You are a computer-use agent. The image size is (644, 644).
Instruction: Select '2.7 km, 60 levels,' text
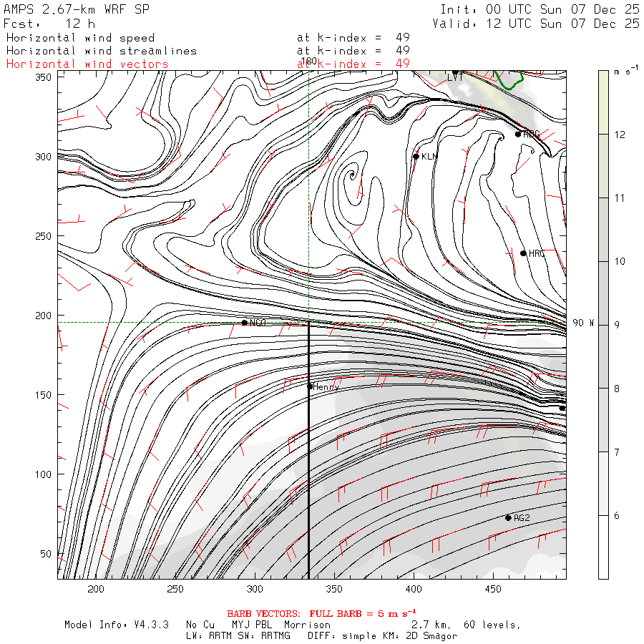pyautogui.click(x=466, y=625)
